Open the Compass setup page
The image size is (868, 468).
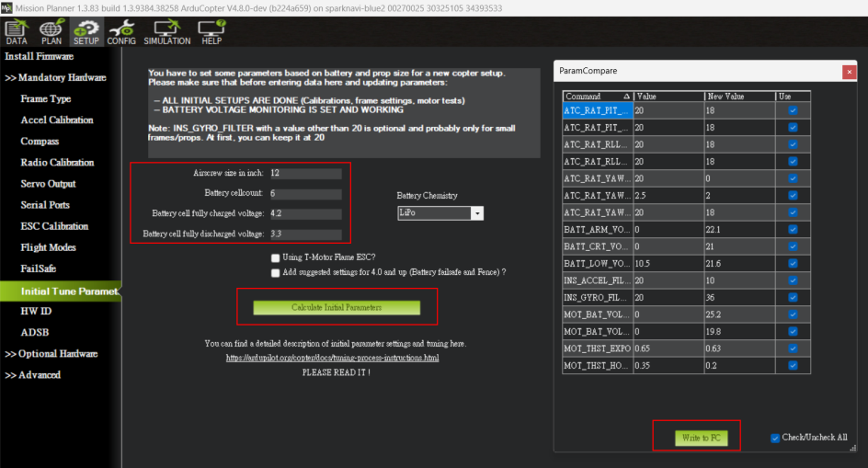point(40,142)
